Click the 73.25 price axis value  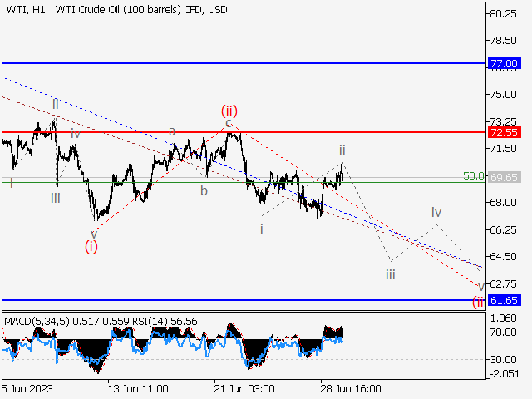[x=504, y=121]
